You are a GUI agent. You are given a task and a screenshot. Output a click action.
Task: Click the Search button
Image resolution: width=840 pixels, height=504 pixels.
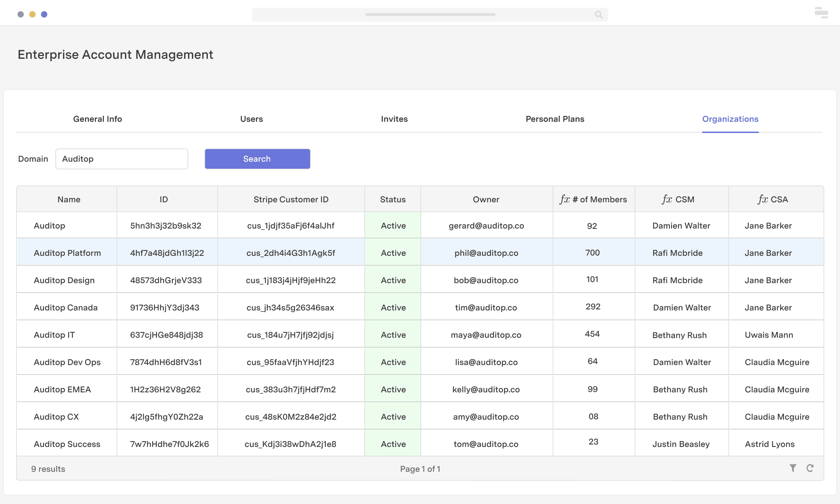(x=257, y=159)
